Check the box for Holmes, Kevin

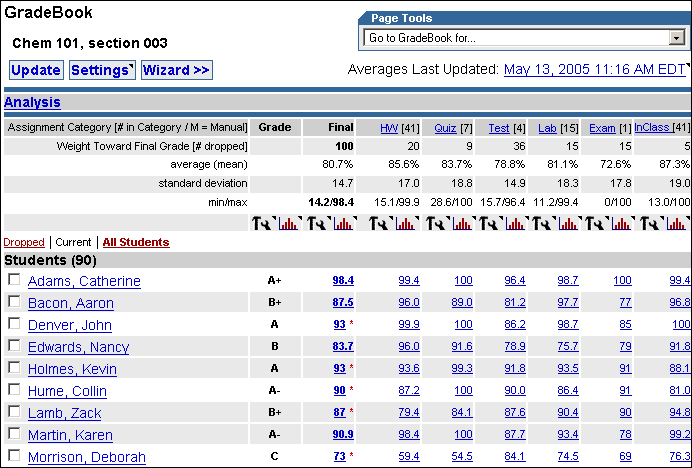pyautogui.click(x=14, y=367)
